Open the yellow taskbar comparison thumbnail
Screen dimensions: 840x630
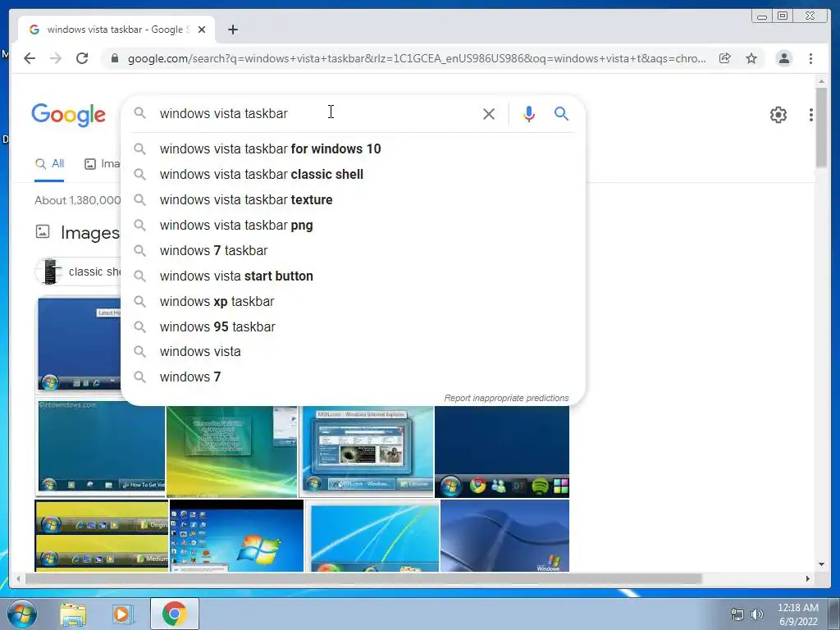tap(101, 536)
